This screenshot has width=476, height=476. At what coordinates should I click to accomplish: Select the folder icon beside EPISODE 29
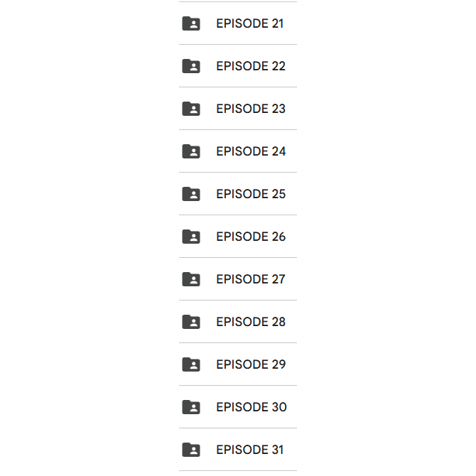click(x=191, y=364)
